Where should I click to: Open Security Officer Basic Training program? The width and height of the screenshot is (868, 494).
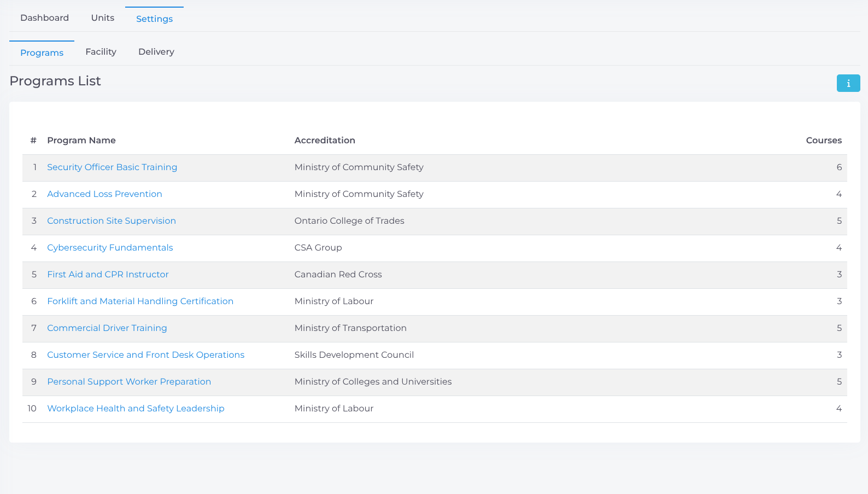(x=112, y=167)
